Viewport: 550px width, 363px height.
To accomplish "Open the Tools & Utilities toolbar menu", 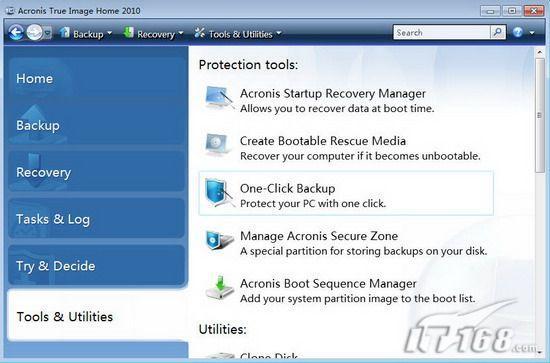I will click(x=238, y=34).
